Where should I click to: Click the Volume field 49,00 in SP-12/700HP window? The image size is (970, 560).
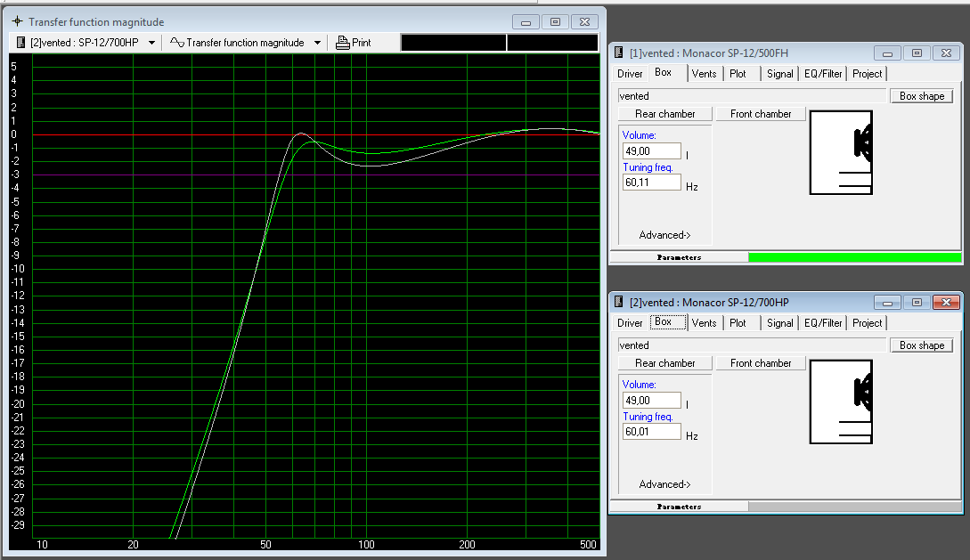651,400
